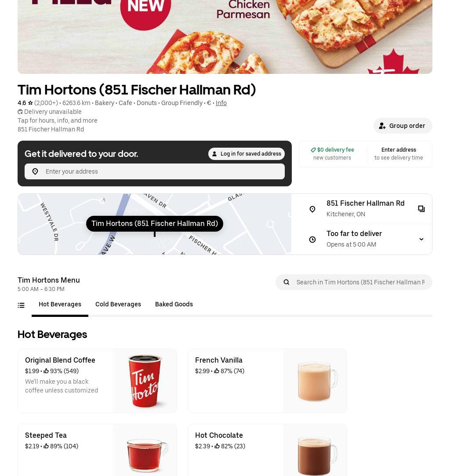Start a Group order
Viewport: 450px width, 476px height.
click(x=403, y=126)
